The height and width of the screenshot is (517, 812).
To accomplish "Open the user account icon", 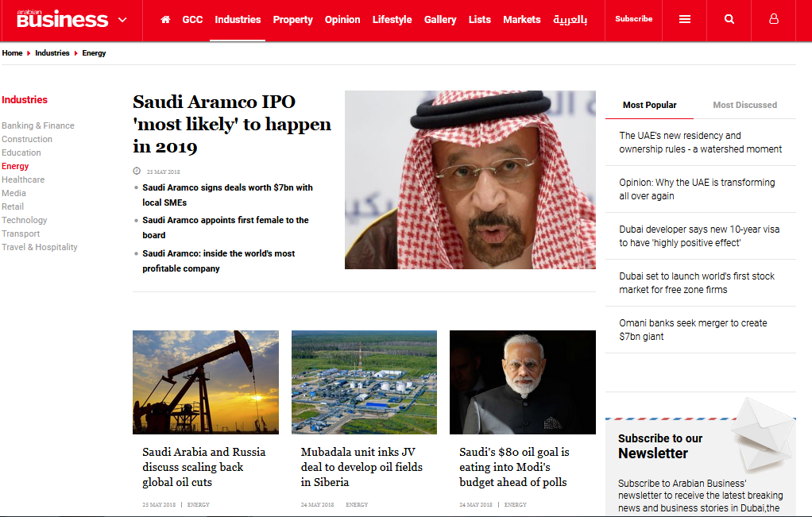I will click(774, 19).
